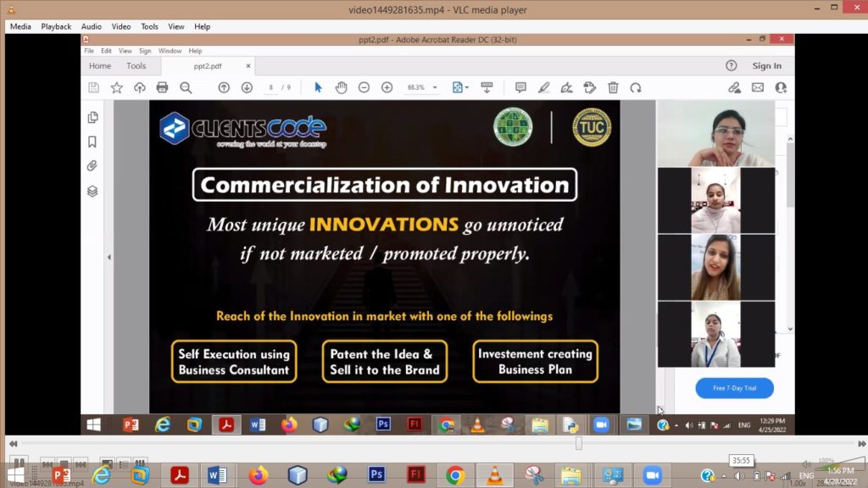Viewport: 868px width, 488px height.
Task: Select the Hand pan tool
Action: [x=341, y=87]
